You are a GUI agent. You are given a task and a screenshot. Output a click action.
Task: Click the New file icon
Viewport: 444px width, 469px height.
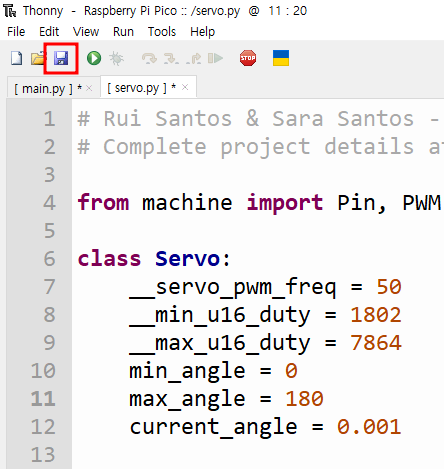[16, 58]
